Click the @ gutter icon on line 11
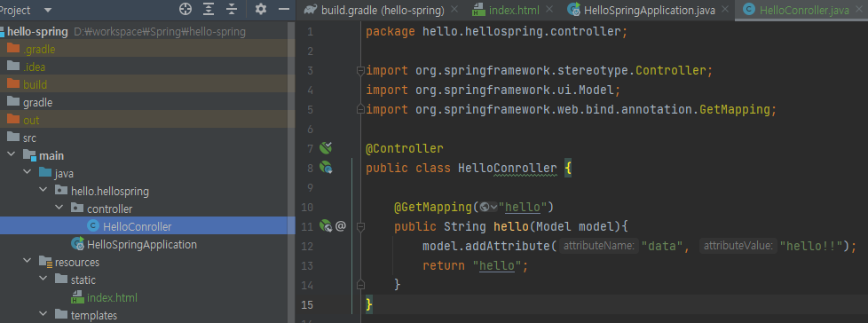The height and width of the screenshot is (323, 868). click(341, 225)
